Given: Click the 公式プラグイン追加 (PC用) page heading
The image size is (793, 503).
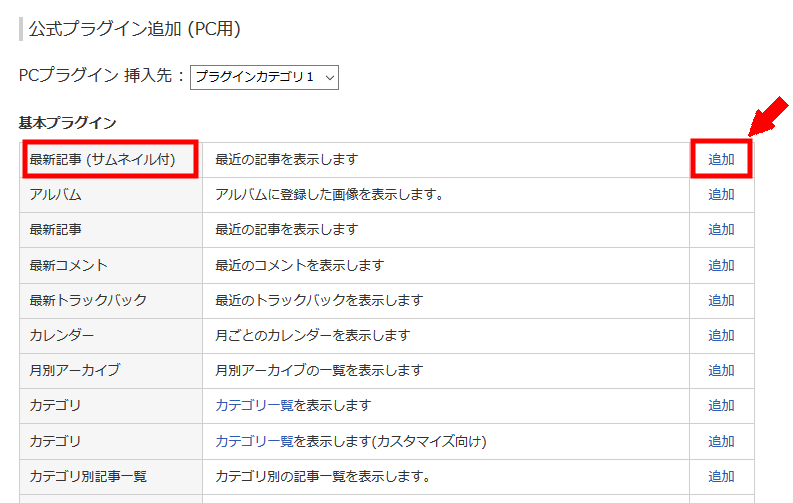Looking at the screenshot, I should coord(135,29).
